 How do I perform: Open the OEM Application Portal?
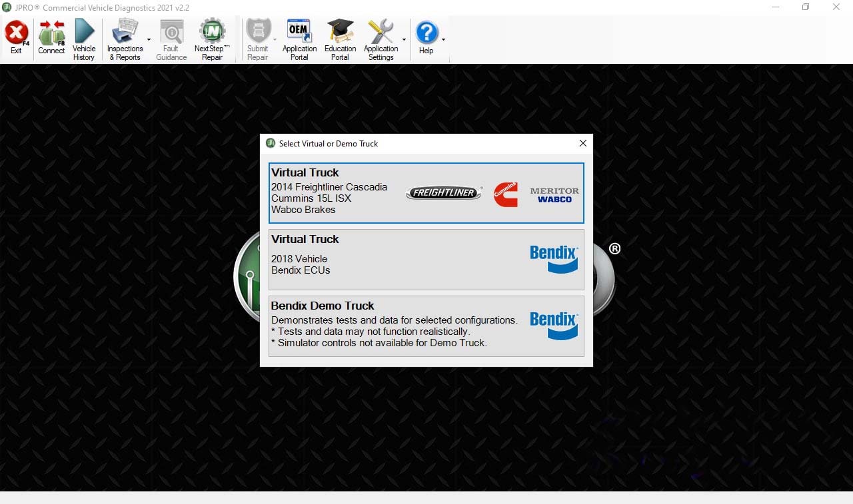pyautogui.click(x=299, y=39)
